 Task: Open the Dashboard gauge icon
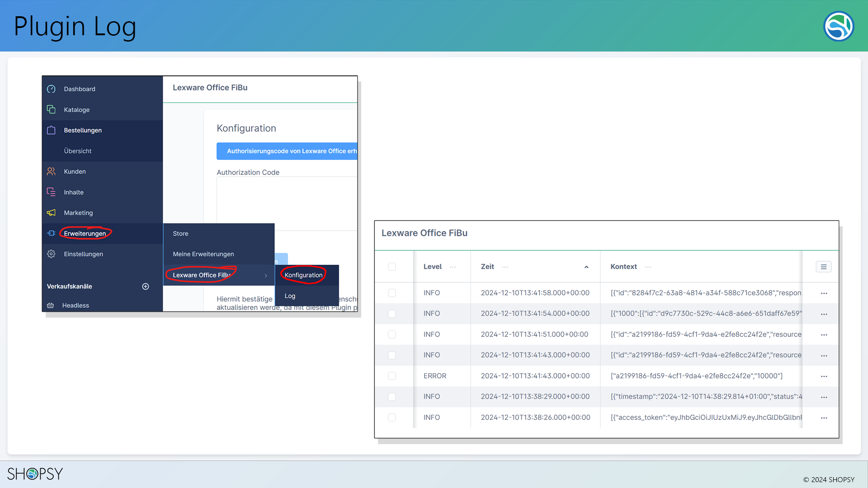click(x=51, y=89)
